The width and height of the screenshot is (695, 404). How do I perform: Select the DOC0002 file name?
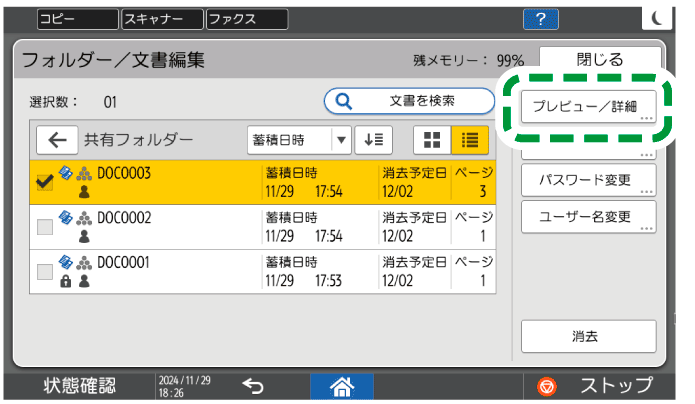124,218
